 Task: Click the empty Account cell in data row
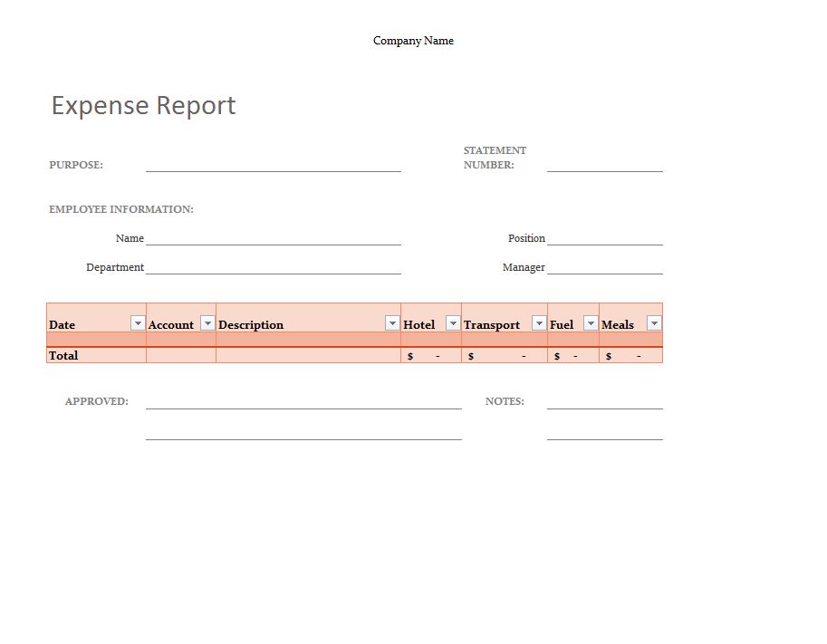coord(181,339)
